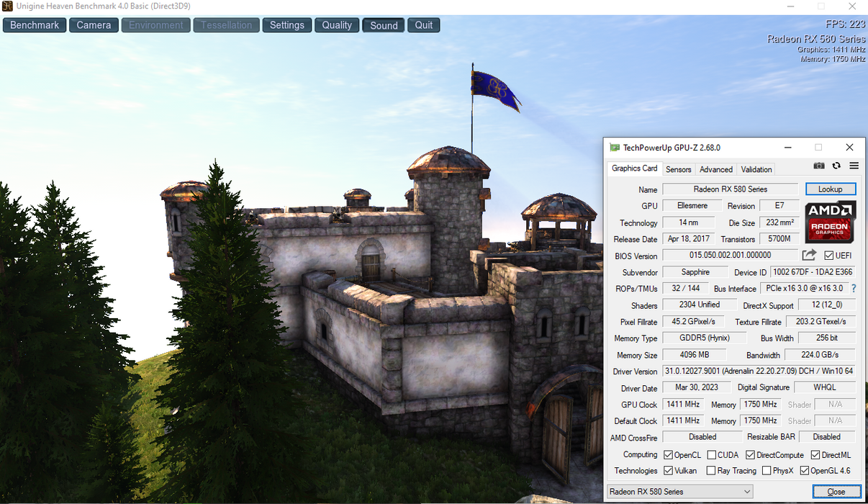
Task: Toggle the OpenCL checkbox
Action: click(x=669, y=455)
